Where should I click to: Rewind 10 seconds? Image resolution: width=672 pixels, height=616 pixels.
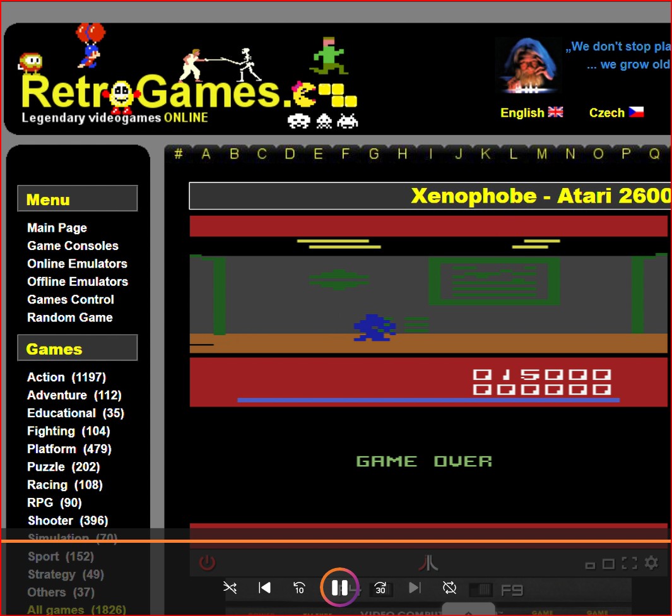pyautogui.click(x=300, y=588)
